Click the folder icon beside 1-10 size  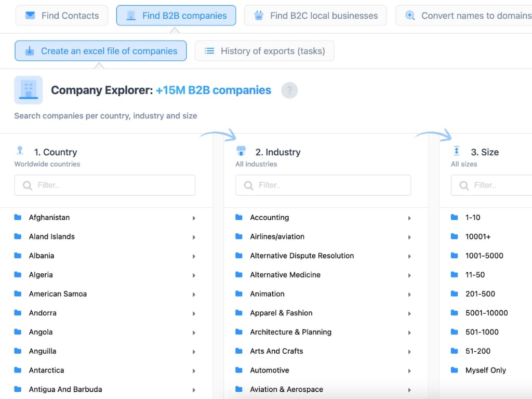[x=454, y=217]
